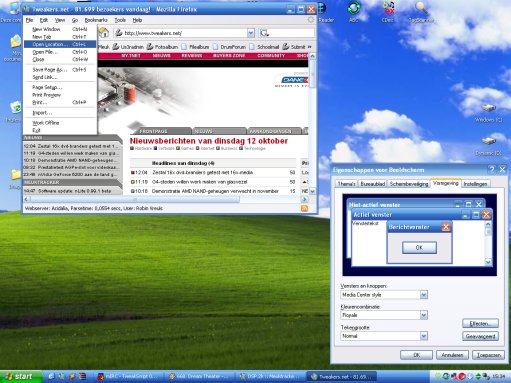511x383 pixels.
Task: Select Print Preview in File menu
Action: tap(60, 95)
